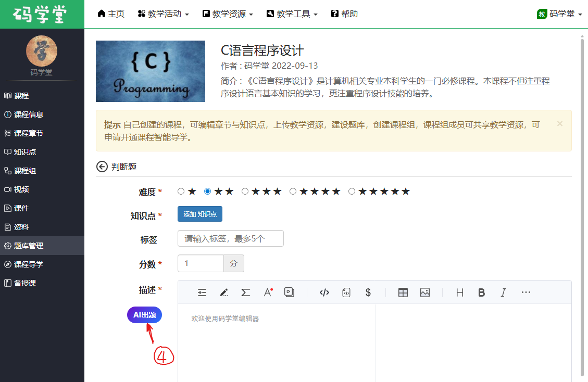Image resolution: width=588 pixels, height=382 pixels.
Task: Open 课程章节 in the sidebar
Action: pyautogui.click(x=28, y=133)
